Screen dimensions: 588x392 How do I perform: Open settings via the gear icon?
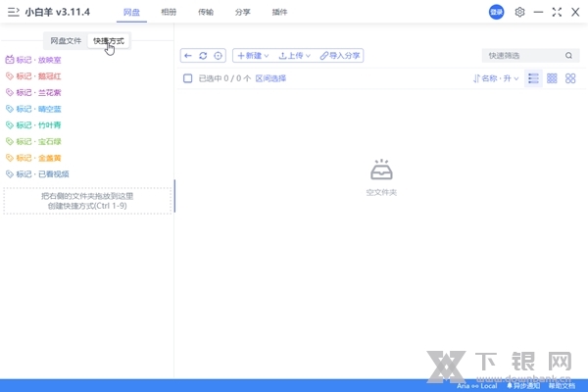(519, 12)
